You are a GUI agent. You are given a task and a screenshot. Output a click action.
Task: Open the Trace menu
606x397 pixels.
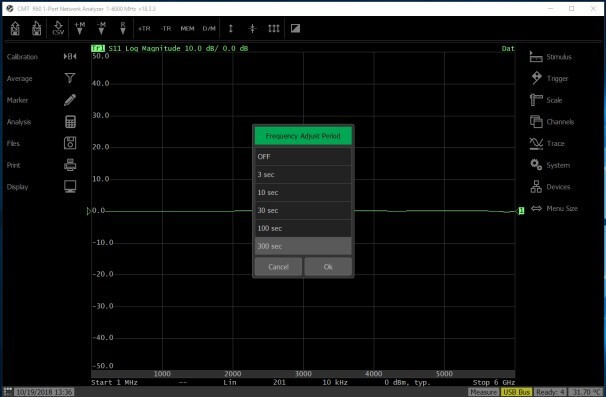click(x=555, y=143)
